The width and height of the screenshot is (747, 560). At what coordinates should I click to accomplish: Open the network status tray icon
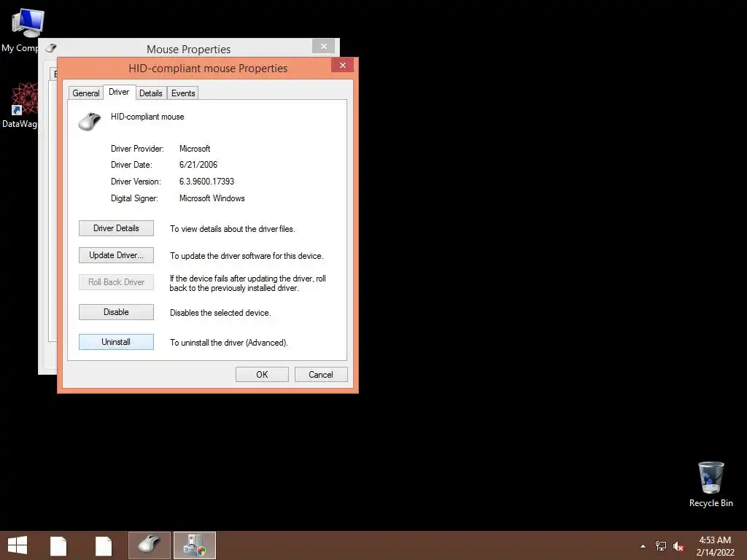tap(660, 546)
